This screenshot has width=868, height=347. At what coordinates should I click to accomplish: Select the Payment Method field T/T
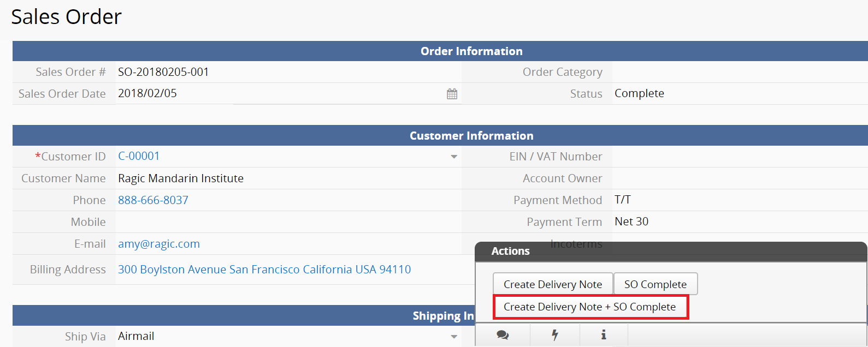pyautogui.click(x=740, y=200)
